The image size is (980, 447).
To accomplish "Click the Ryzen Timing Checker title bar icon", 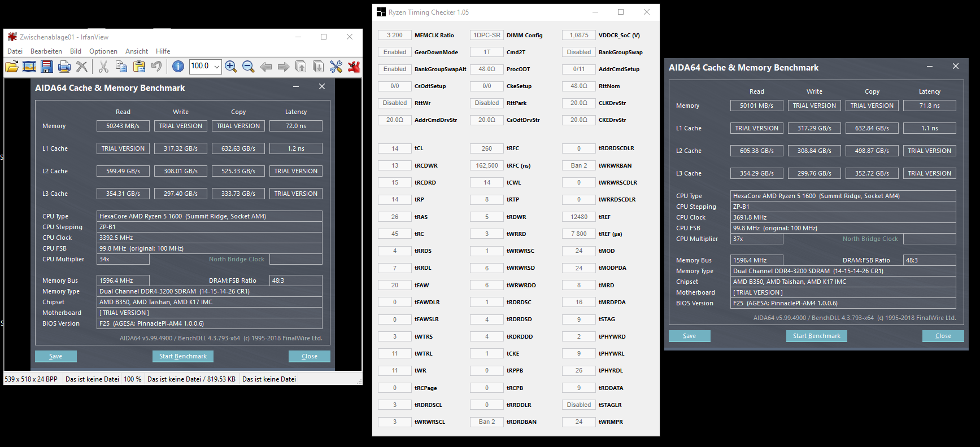I will 381,12.
